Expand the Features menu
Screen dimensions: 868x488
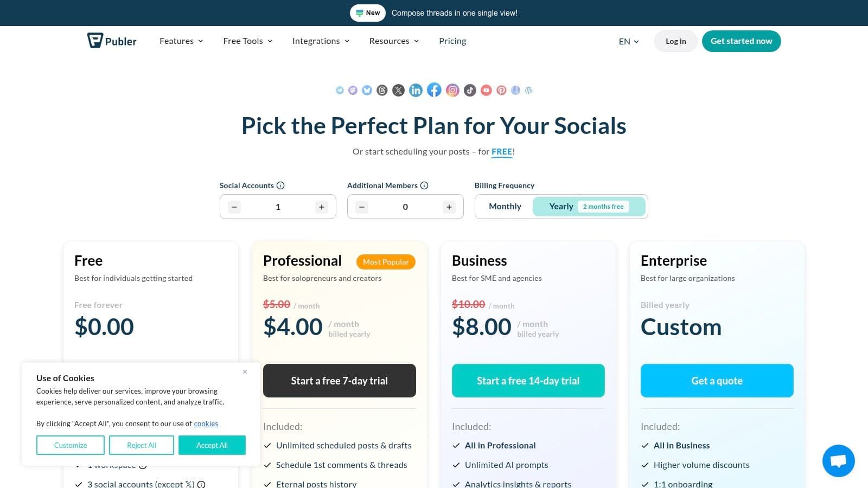click(181, 41)
